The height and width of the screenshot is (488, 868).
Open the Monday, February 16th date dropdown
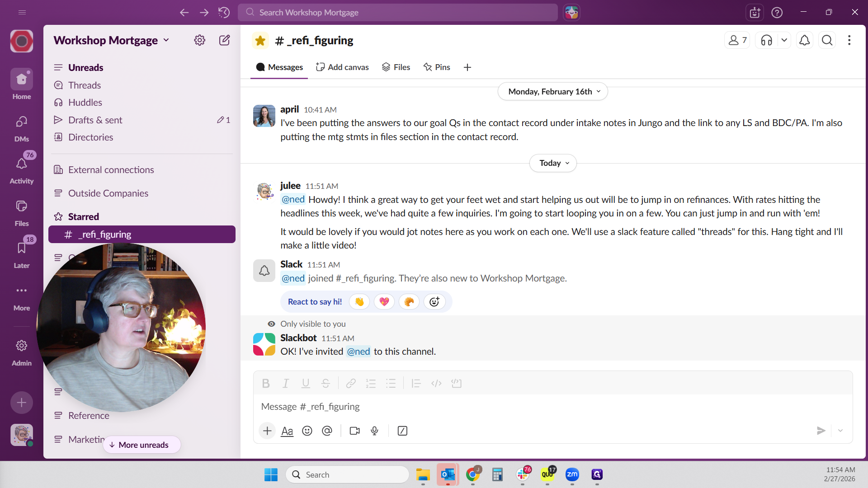pos(552,92)
